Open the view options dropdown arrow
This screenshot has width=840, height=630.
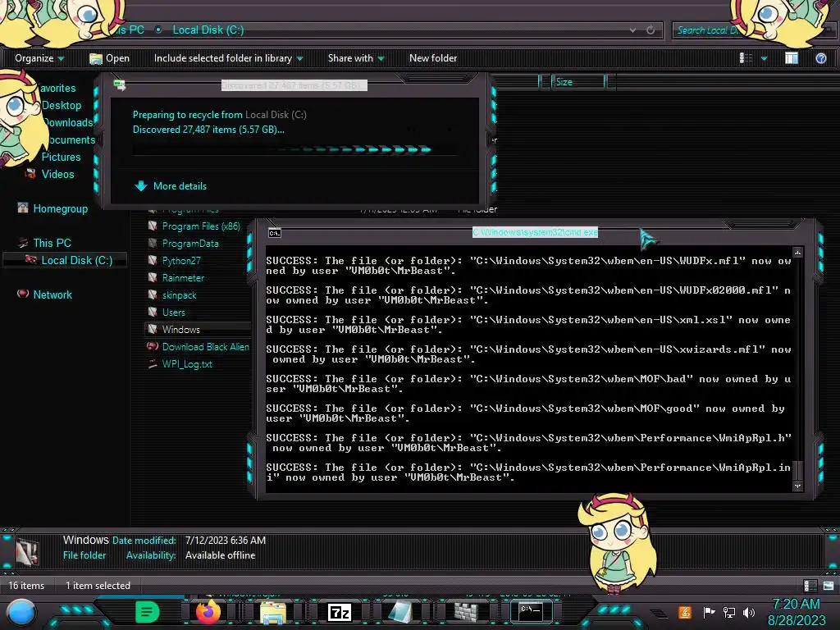pos(764,58)
